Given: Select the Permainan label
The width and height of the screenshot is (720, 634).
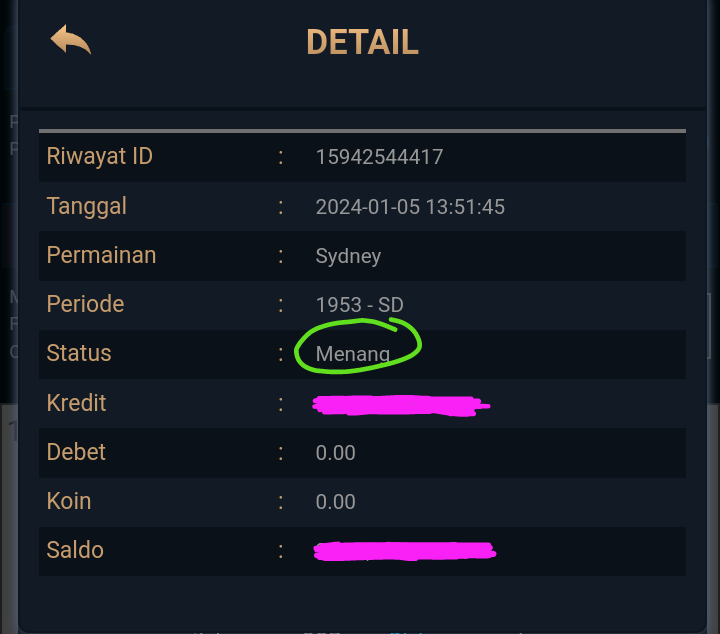Looking at the screenshot, I should coord(102,256).
